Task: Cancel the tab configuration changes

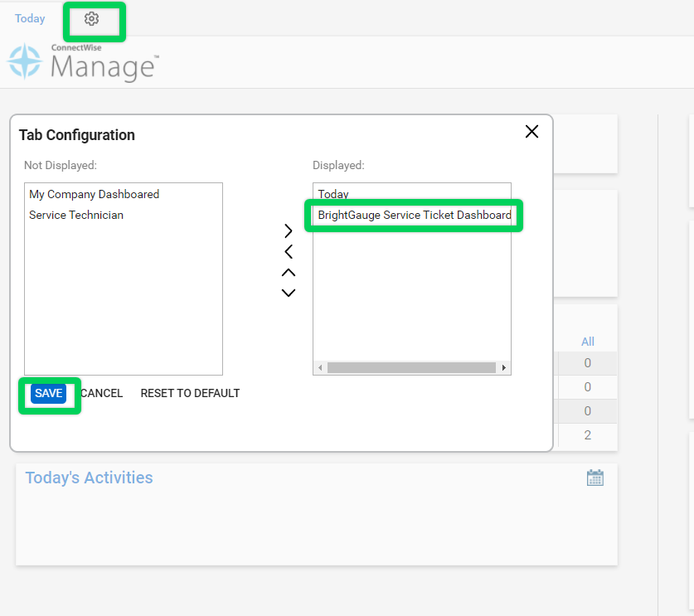Action: 101,394
